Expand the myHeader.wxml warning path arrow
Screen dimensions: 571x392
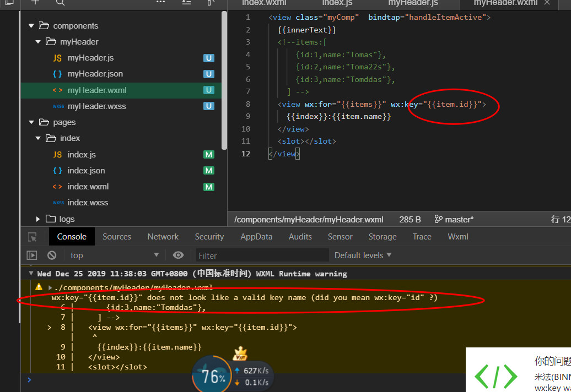(x=50, y=287)
